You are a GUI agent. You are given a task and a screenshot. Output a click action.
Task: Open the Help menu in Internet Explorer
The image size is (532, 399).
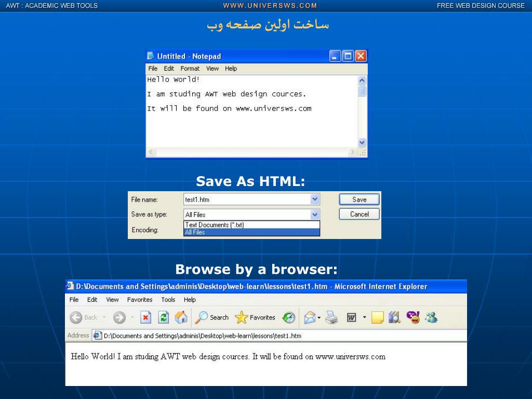(190, 300)
